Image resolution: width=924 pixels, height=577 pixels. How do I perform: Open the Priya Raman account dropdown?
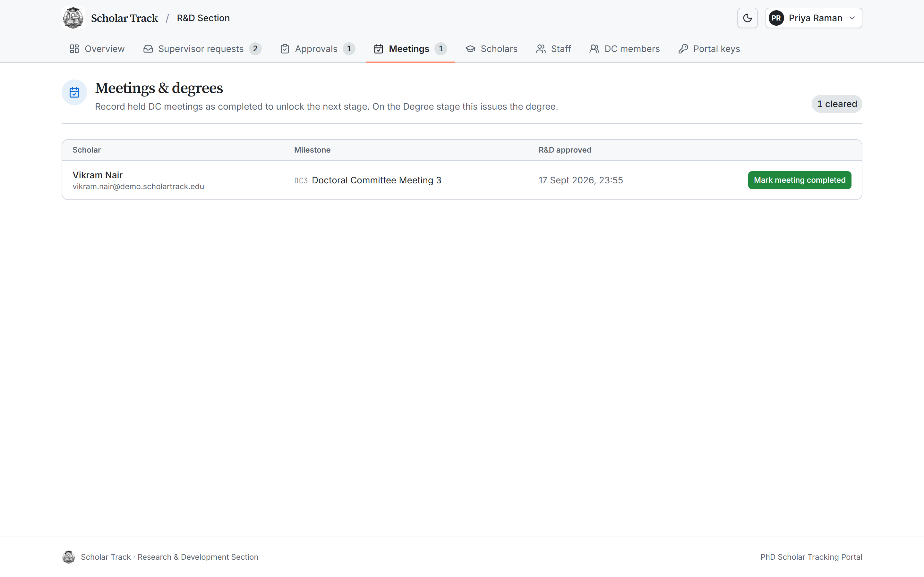click(814, 18)
